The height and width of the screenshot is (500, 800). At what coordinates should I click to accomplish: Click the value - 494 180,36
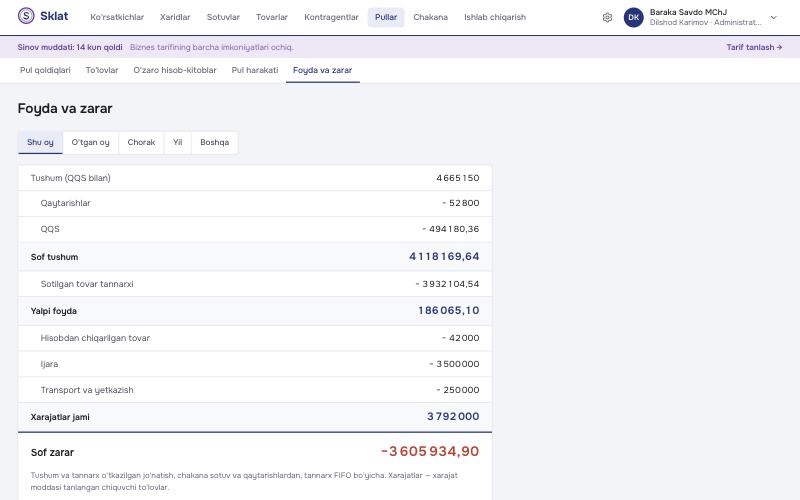coord(451,229)
